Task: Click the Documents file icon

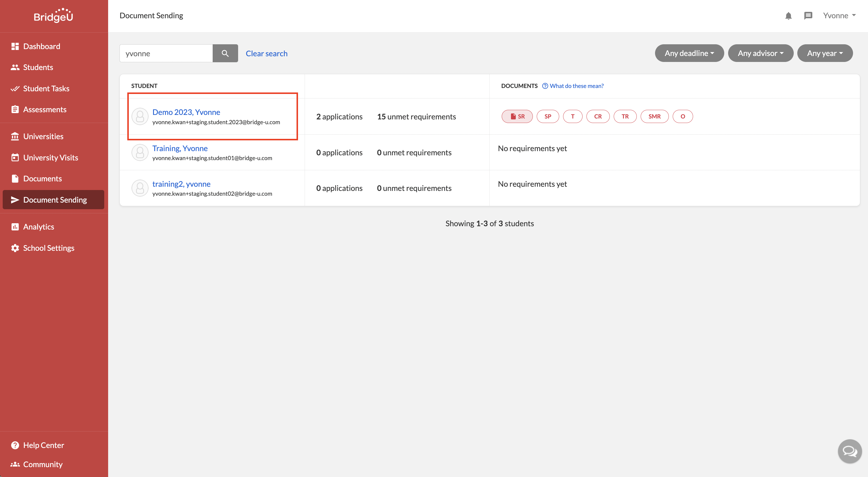Action: (x=15, y=178)
